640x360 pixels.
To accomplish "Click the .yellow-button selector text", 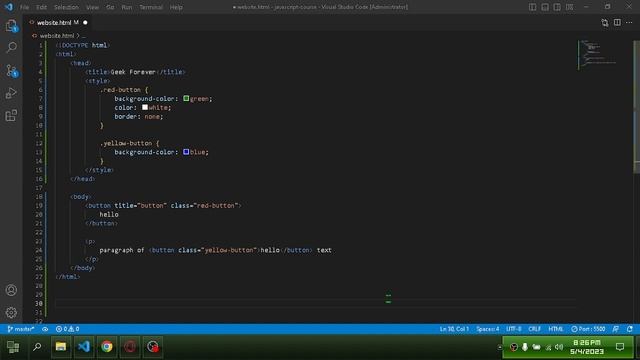I will [126, 143].
